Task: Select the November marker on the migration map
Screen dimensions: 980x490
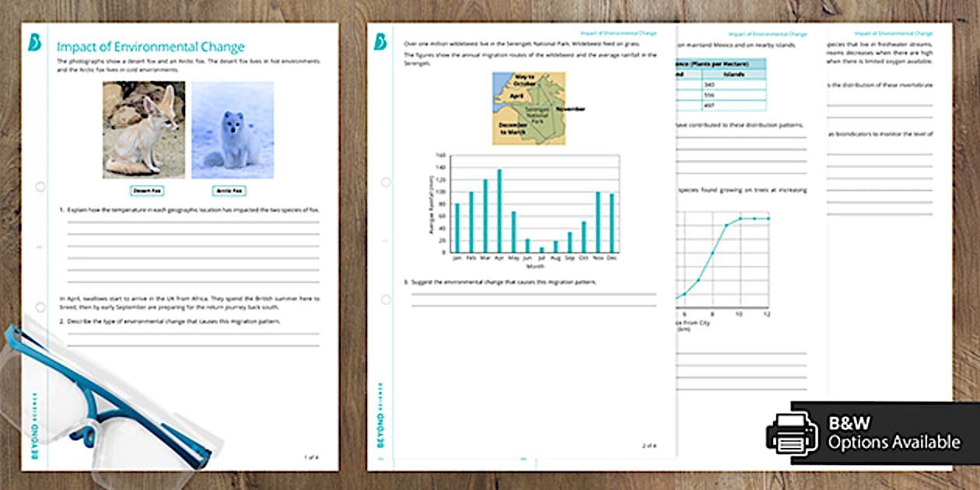Action: click(571, 109)
